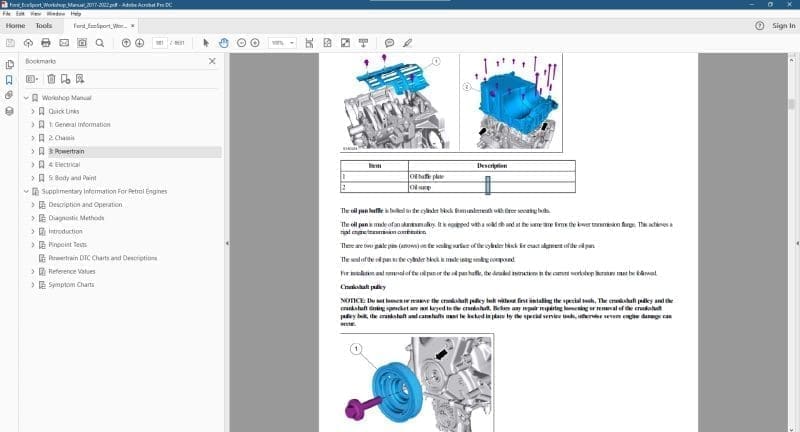Toggle the Layers panel sidebar icon

(x=9, y=111)
